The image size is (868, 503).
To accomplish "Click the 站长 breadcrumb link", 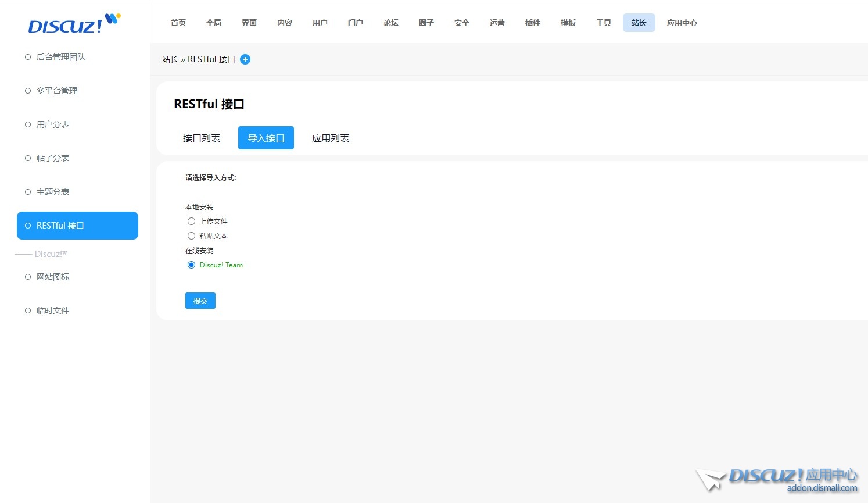I will [170, 59].
